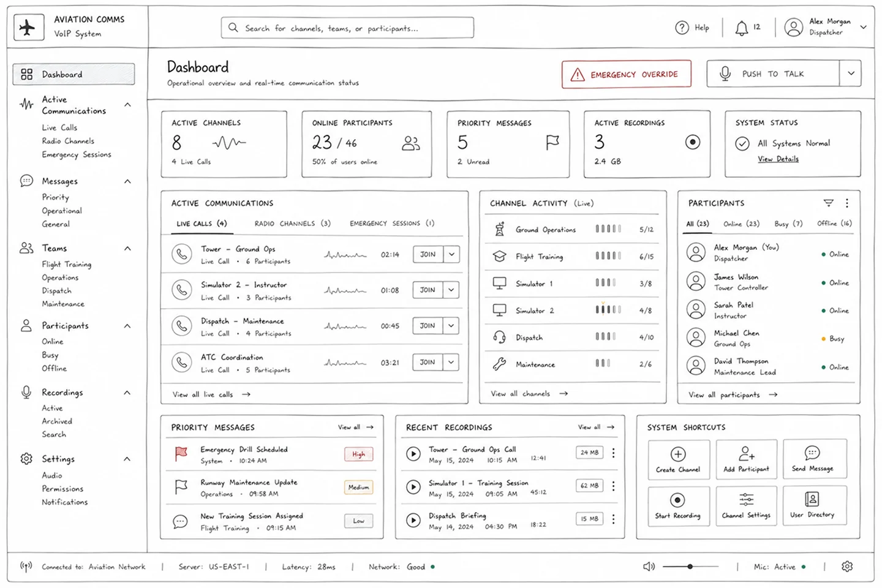Image resolution: width=882 pixels, height=588 pixels.
Task: Play the Dispatch Briefing recording
Action: [x=413, y=520]
